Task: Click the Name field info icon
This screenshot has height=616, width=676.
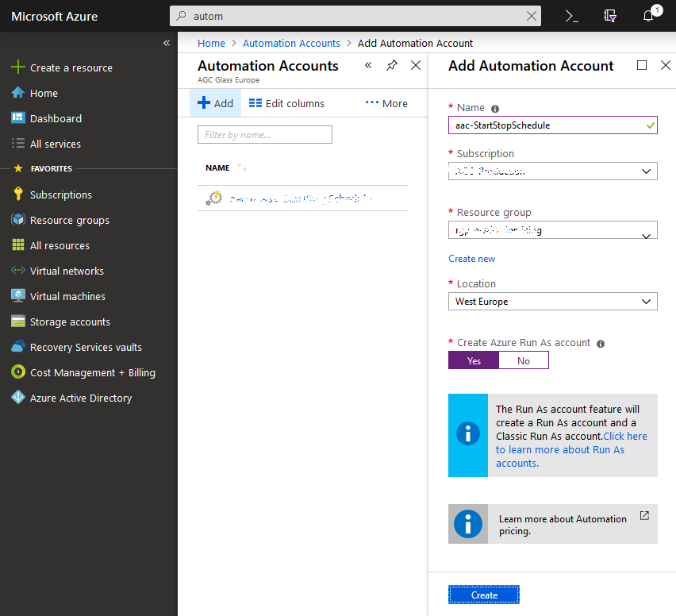Action: click(x=495, y=109)
